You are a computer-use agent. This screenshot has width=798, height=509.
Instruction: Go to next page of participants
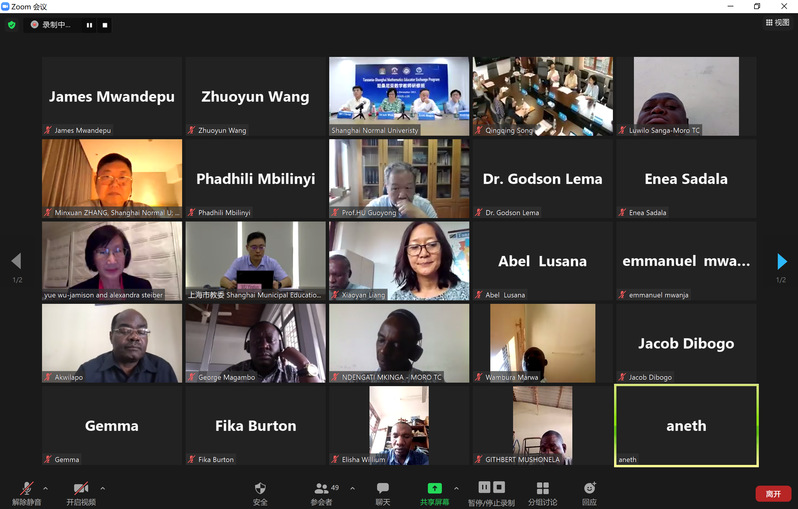click(782, 261)
